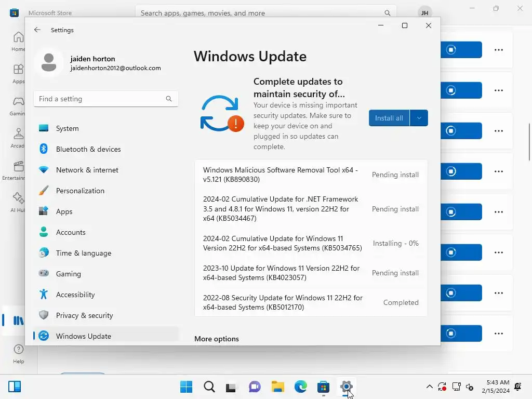532x399 pixels.
Task: Open Apps in Microsoft Store sidebar
Action: pyautogui.click(x=18, y=74)
